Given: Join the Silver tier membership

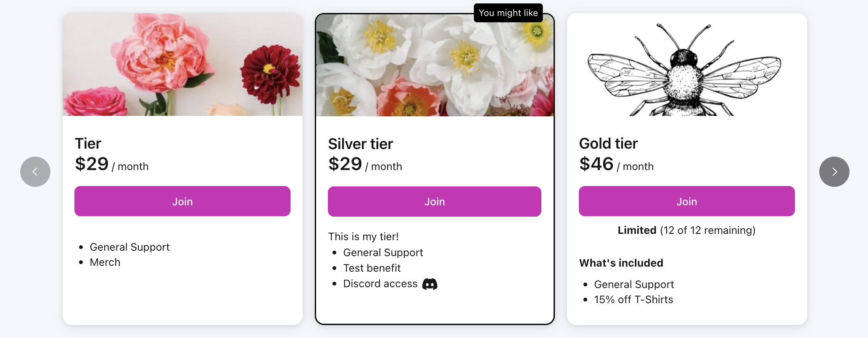Looking at the screenshot, I should coord(434,202).
